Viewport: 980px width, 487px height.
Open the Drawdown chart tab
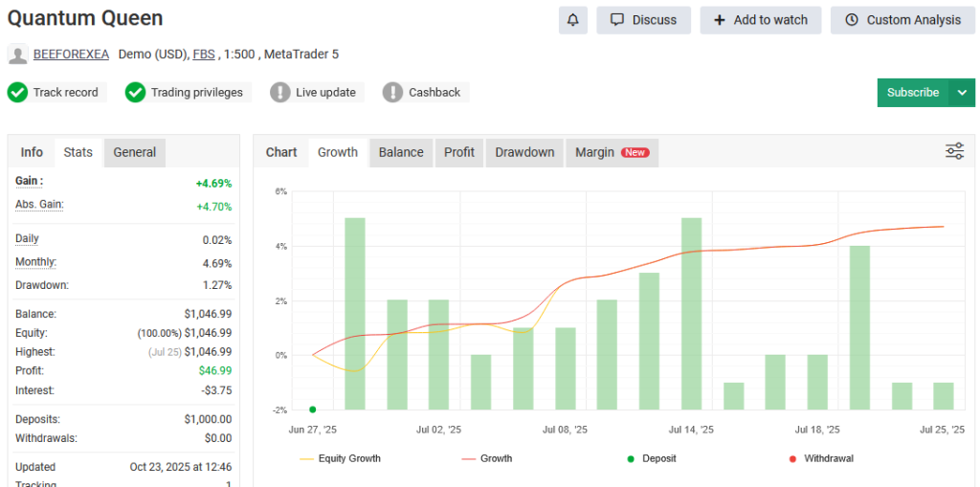coord(524,152)
